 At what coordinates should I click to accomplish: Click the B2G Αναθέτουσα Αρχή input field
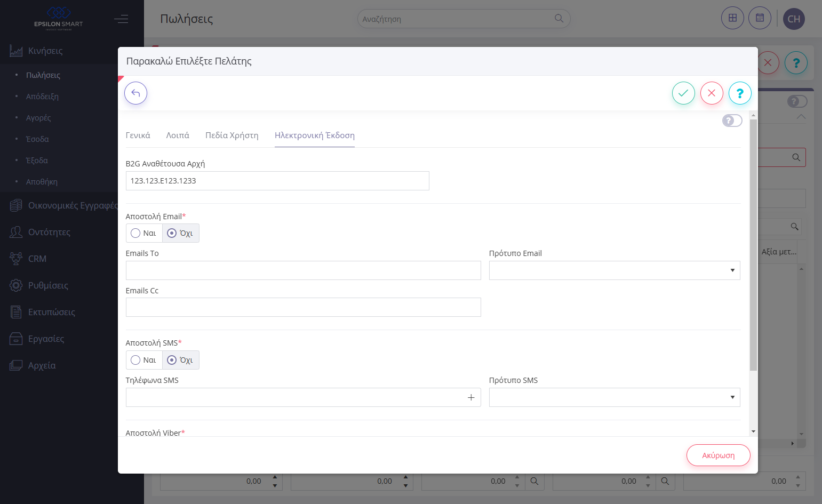[x=277, y=181]
